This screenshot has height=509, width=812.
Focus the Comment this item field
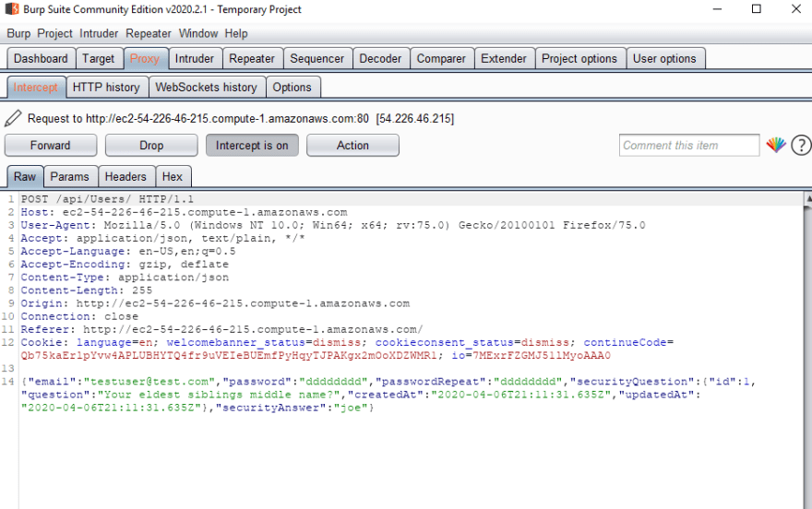pyautogui.click(x=689, y=146)
